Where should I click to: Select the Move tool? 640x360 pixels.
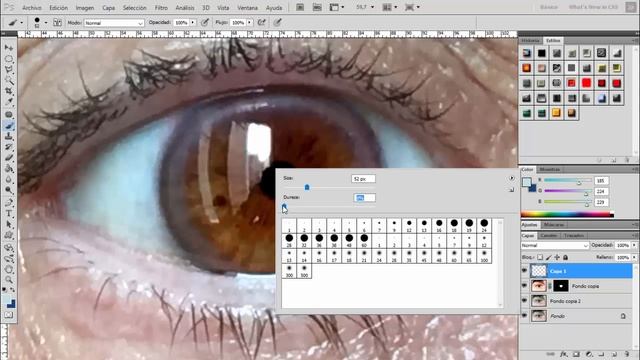click(x=9, y=48)
